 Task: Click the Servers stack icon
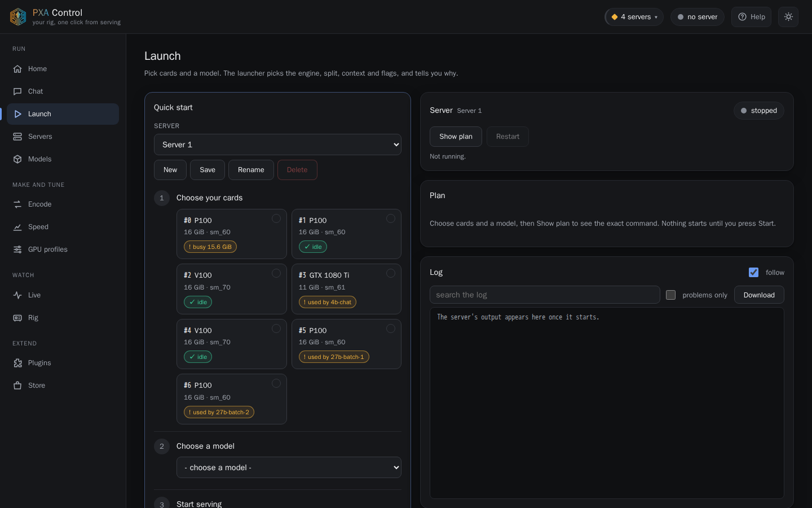pos(17,137)
